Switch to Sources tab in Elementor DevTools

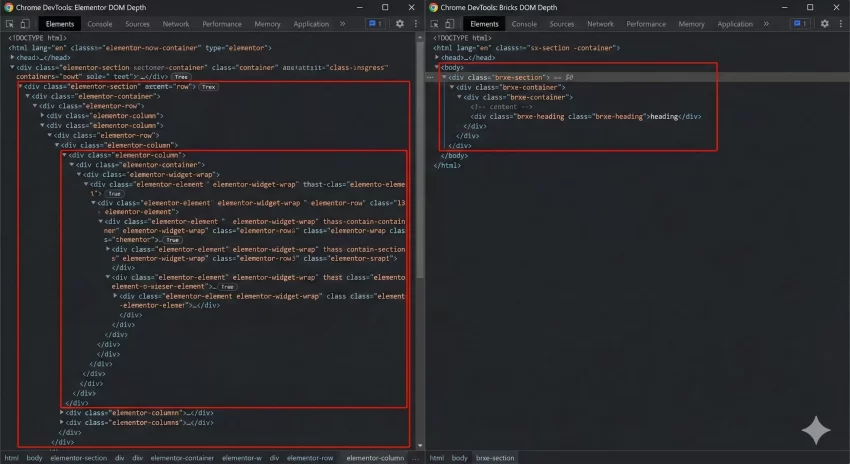pos(137,24)
